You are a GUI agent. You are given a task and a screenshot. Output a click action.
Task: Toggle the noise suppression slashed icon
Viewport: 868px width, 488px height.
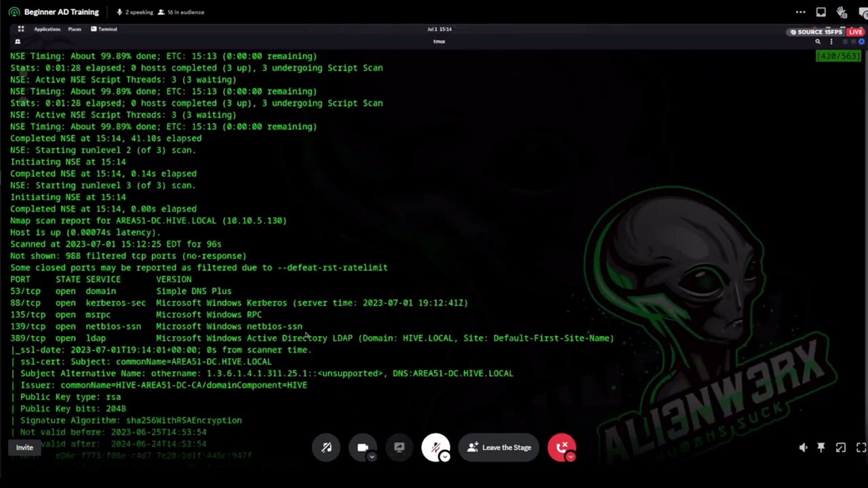tap(326, 447)
